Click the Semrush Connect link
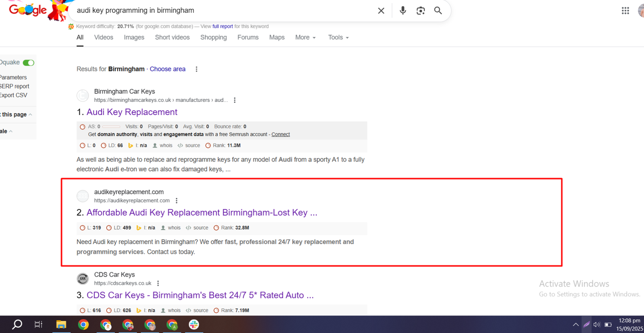 [281, 134]
